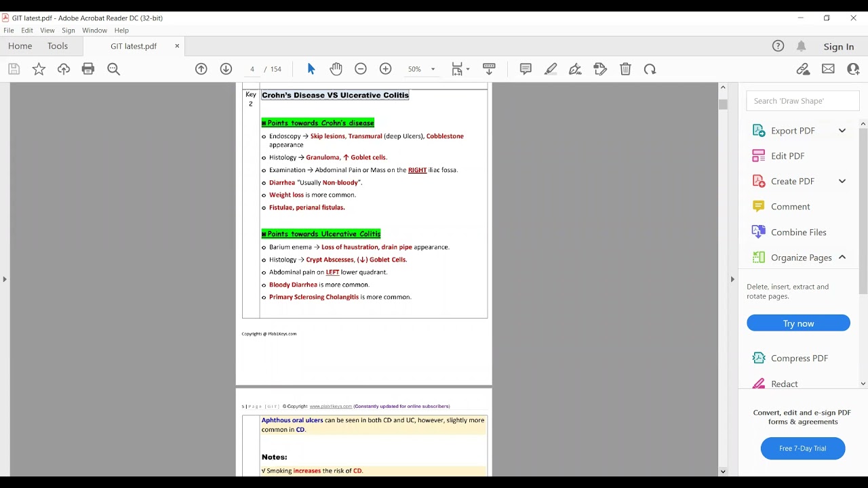Click the document vertical scrollbar thumb

pos(723,104)
